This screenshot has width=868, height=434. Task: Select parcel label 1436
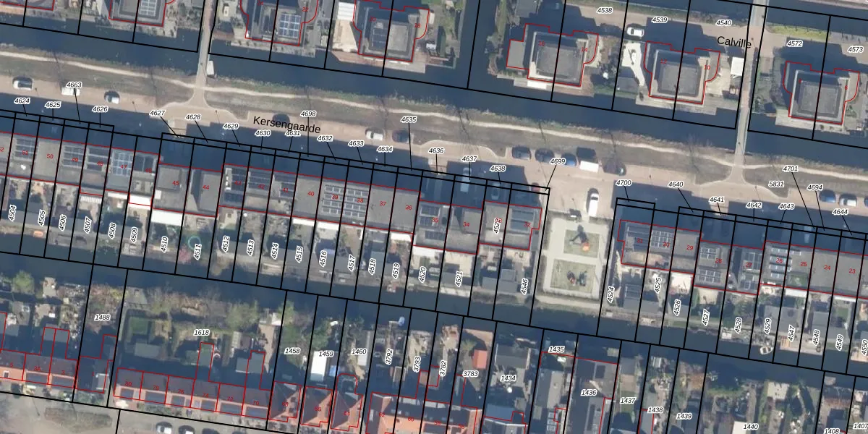(x=589, y=393)
